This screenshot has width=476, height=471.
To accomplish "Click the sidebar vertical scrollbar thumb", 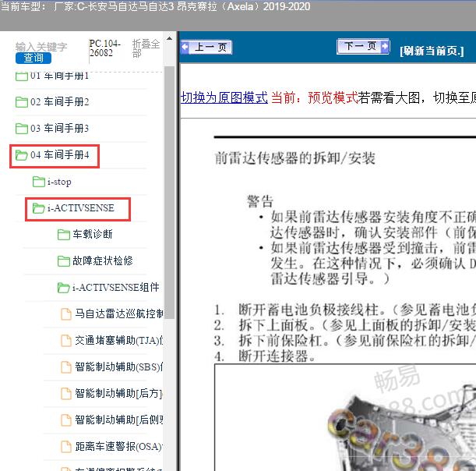I will (170, 192).
